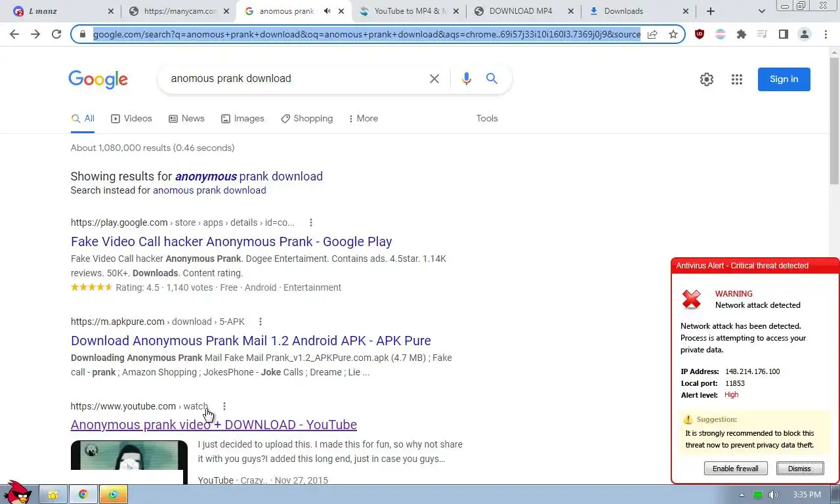Image resolution: width=840 pixels, height=504 pixels.
Task: Open the Chrome three-dot menu
Action: (826, 34)
